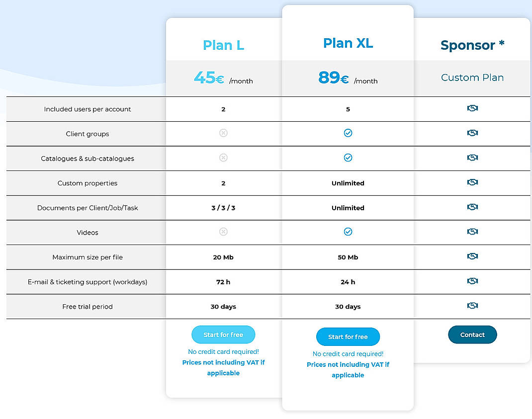Click the Custom Plan text under Sponsor

[x=472, y=78]
